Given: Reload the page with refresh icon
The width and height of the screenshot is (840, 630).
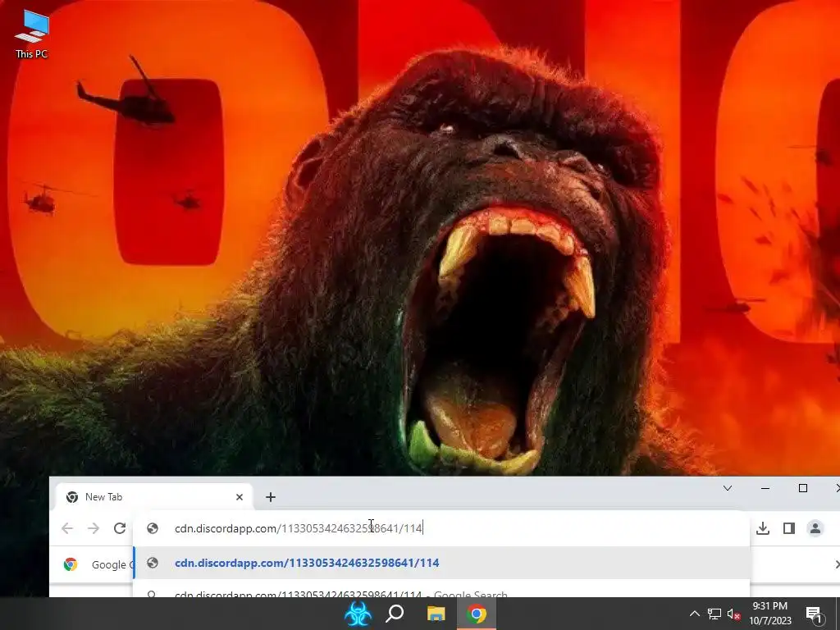Looking at the screenshot, I should click(x=120, y=528).
